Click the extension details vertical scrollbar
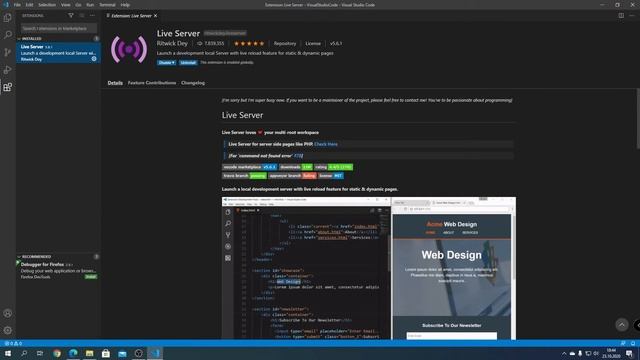The image size is (640, 360). coord(638,119)
